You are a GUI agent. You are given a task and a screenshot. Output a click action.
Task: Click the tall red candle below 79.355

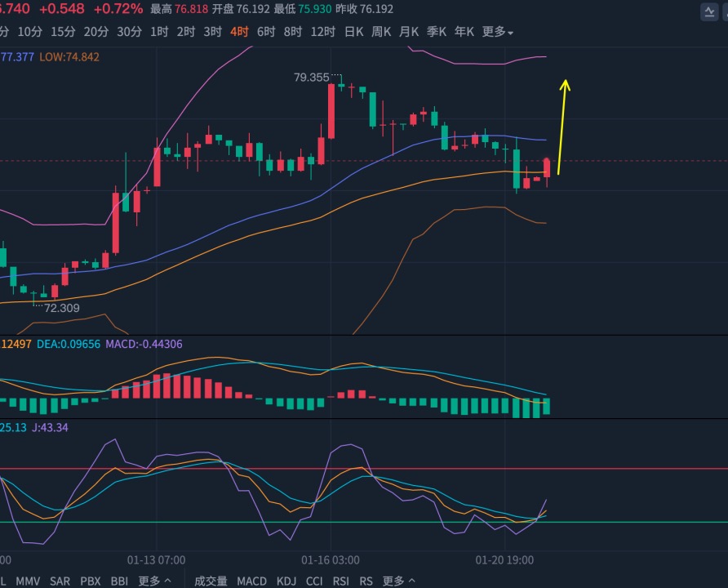point(331,111)
